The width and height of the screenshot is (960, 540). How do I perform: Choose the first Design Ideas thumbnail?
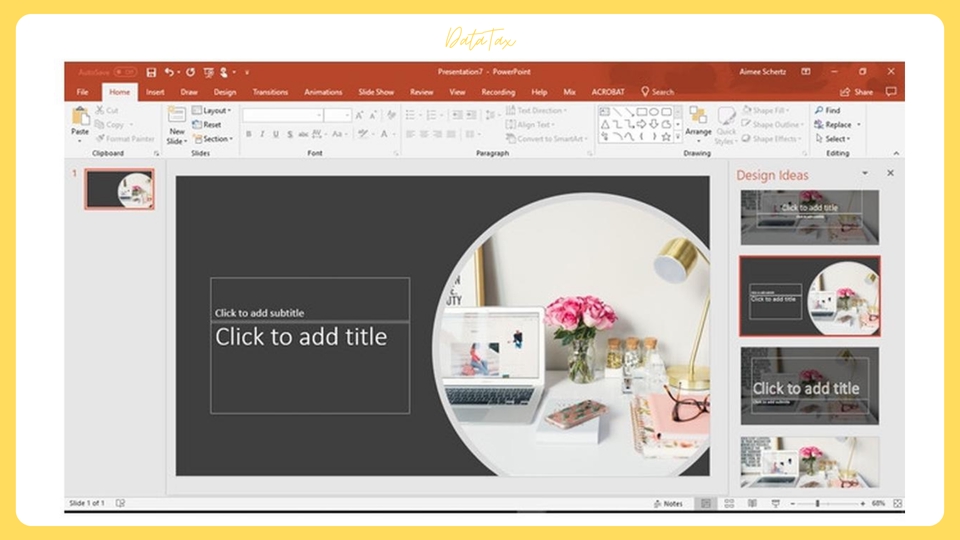pyautogui.click(x=809, y=217)
